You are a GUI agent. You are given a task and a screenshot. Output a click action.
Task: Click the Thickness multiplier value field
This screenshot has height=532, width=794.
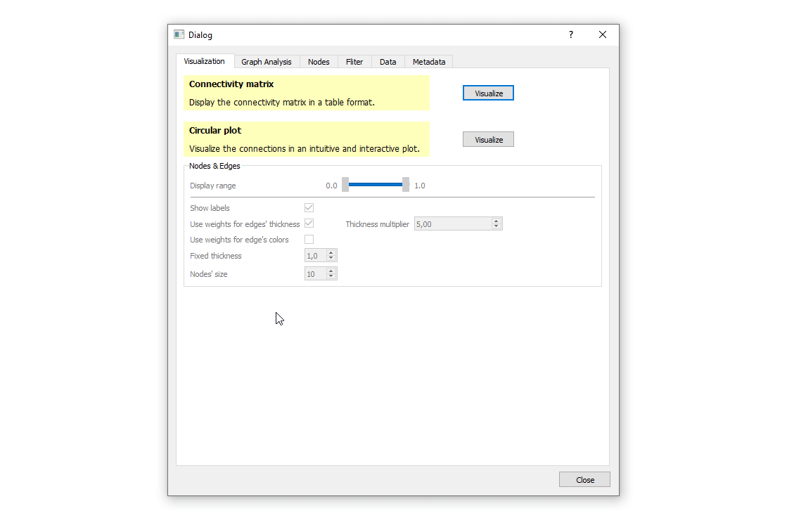click(x=452, y=224)
